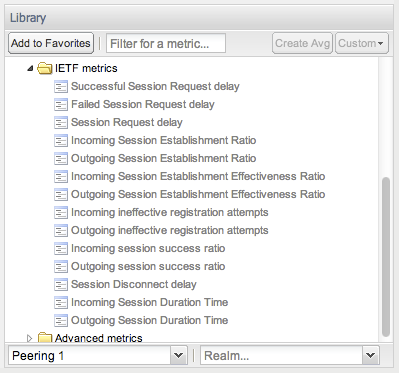Click the Add to Favorites button
399x373 pixels.
51,43
